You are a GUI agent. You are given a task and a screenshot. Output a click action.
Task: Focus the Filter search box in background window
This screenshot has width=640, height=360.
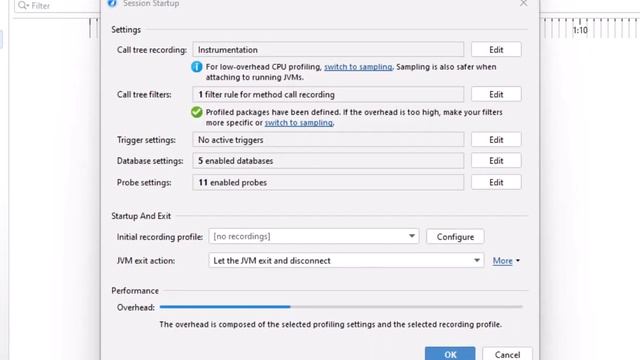click(x=57, y=6)
